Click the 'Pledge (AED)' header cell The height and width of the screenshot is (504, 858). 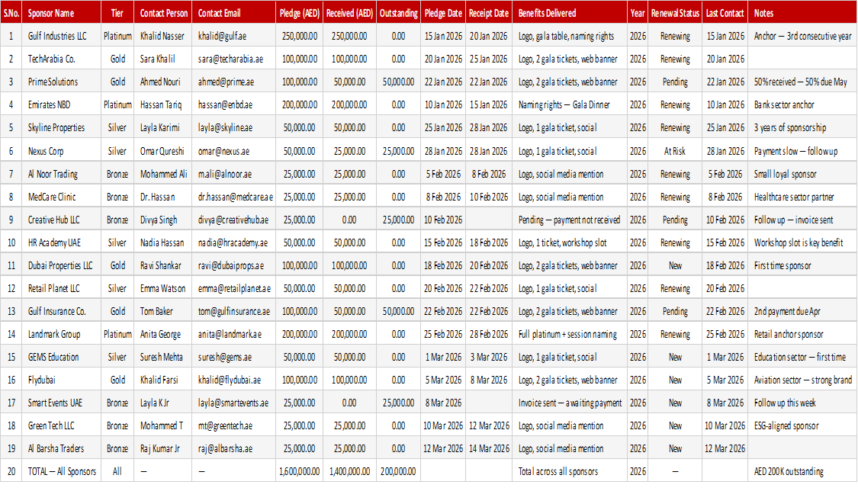coord(299,13)
